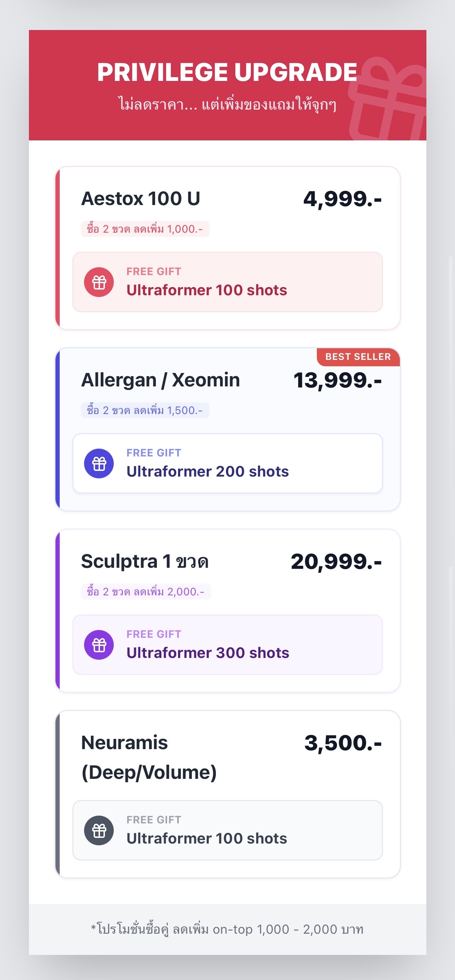This screenshot has height=980, width=455.
Task: Tap the 4,999.- price
Action: 342,199
